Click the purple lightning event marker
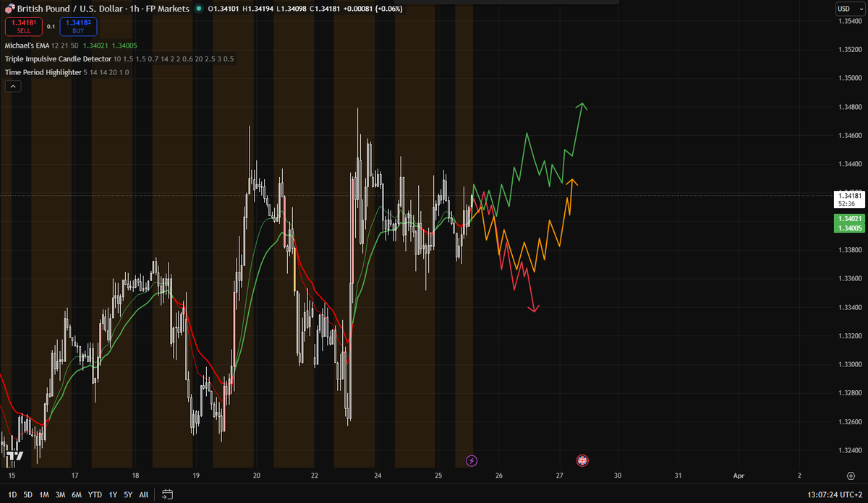The image size is (868, 503). tap(472, 460)
